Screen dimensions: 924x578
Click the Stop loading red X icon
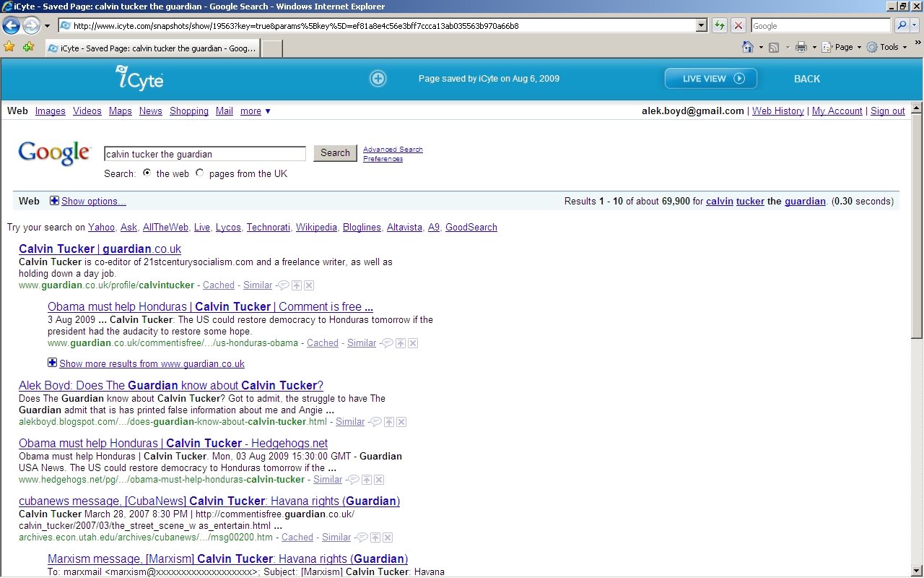tap(738, 25)
